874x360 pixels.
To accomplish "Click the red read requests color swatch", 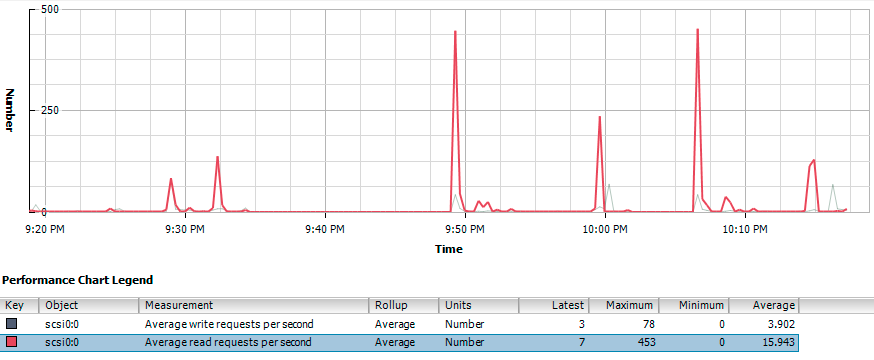I will point(12,342).
